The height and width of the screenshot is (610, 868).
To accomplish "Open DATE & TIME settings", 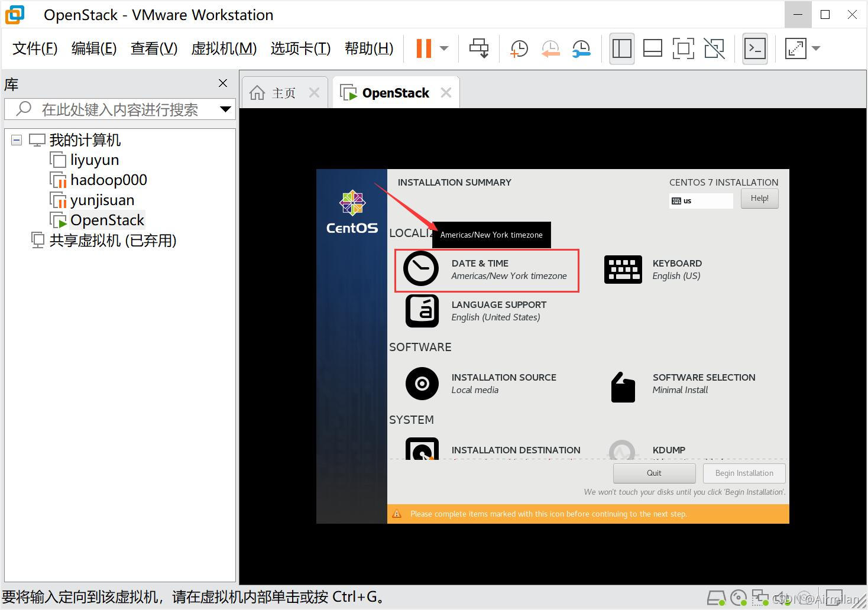I will 487,270.
